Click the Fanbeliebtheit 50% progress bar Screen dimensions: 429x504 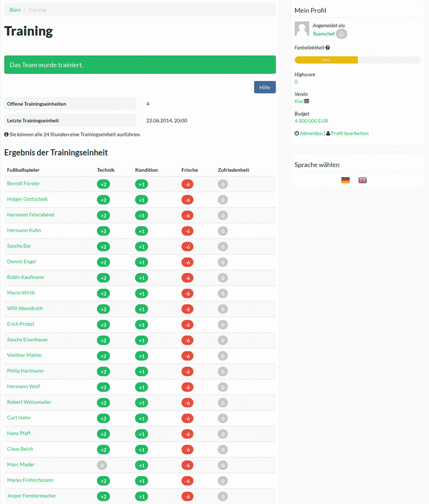pos(326,60)
